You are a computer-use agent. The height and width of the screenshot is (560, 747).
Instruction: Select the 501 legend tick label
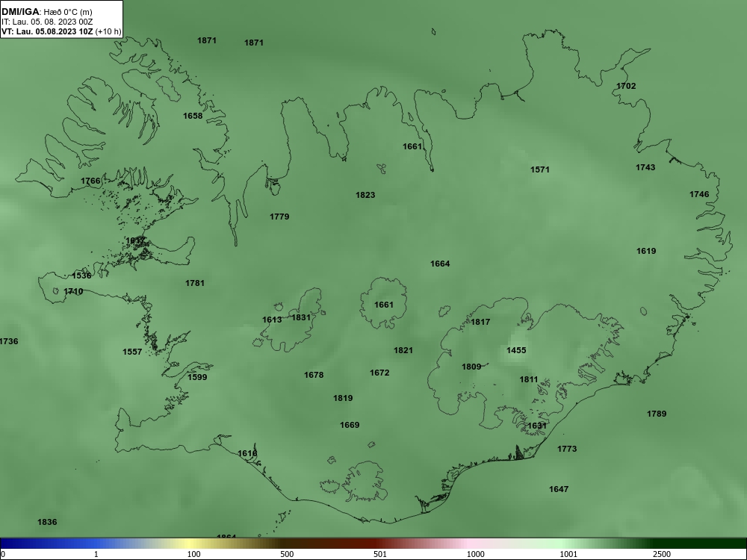(x=380, y=554)
